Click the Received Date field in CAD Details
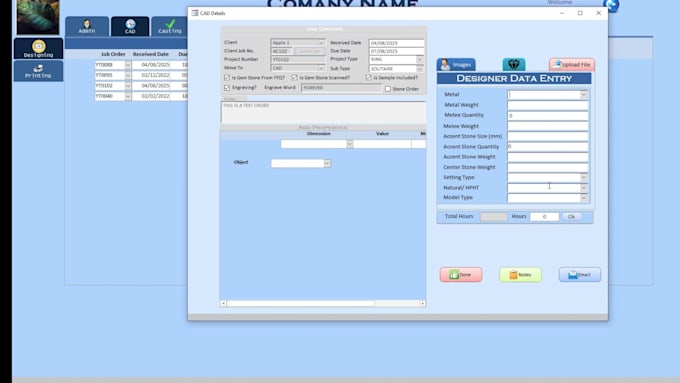This screenshot has width=680, height=383. tap(396, 43)
